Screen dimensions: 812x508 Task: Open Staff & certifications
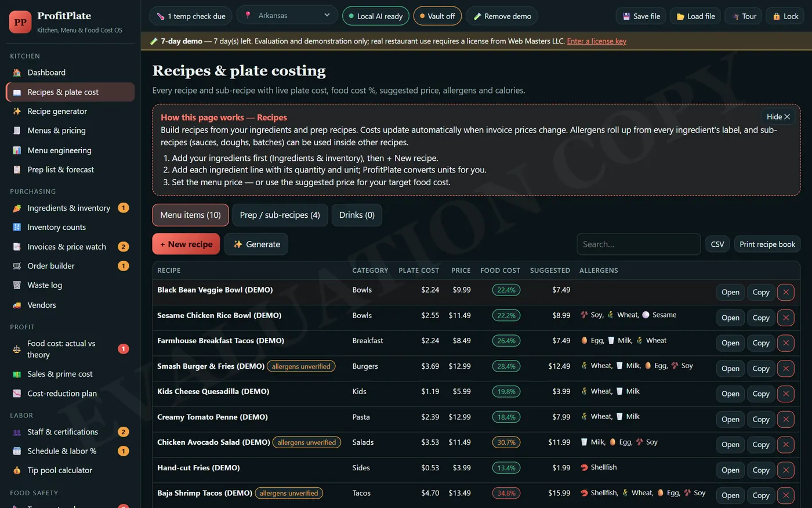tap(70, 432)
